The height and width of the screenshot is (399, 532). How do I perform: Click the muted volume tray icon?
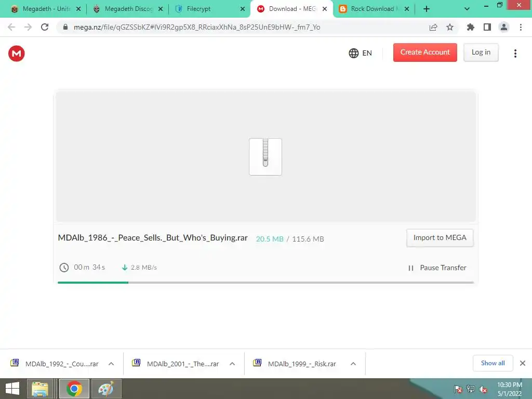[483, 389]
